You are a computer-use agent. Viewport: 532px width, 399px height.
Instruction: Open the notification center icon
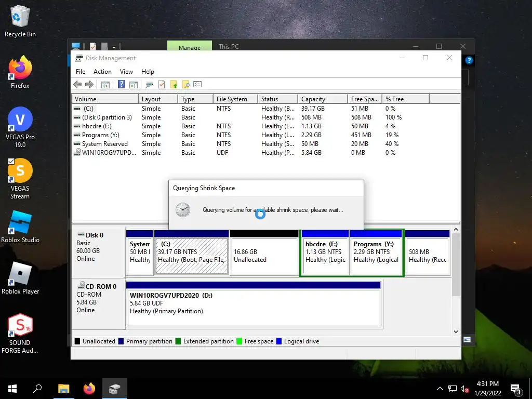pyautogui.click(x=516, y=390)
